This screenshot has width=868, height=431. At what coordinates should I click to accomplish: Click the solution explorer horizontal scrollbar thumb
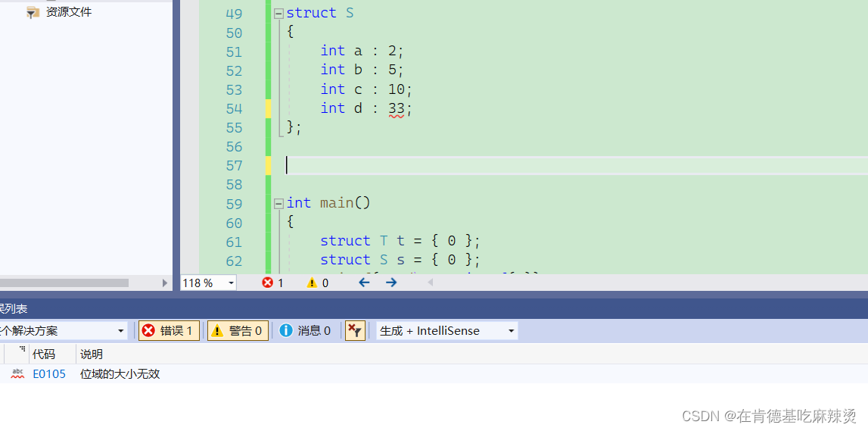point(64,283)
